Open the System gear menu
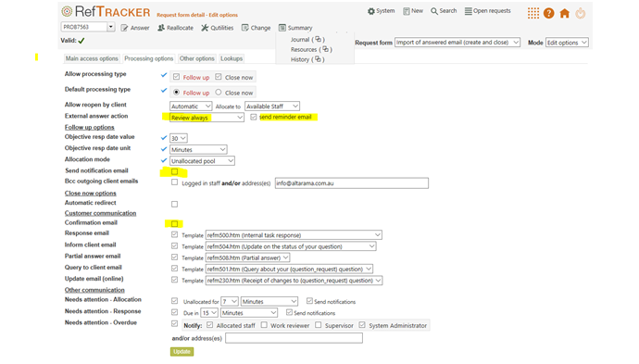This screenshot has width=639, height=364. 381,11
